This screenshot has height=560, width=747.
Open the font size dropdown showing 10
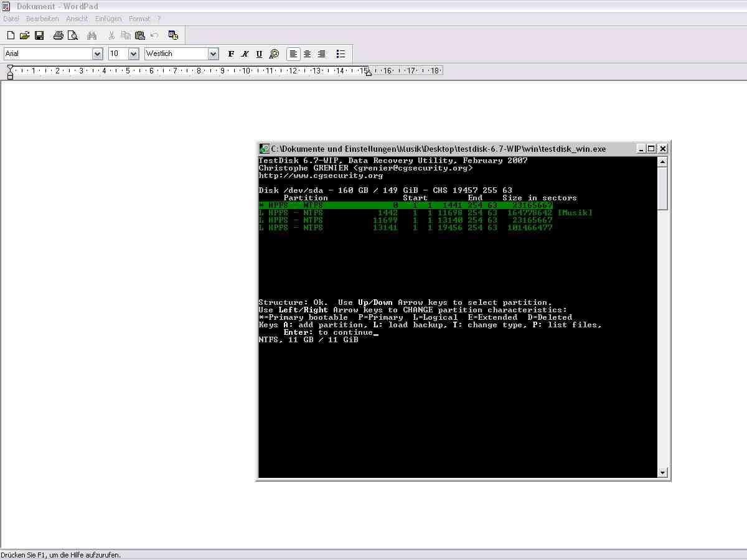tap(133, 54)
